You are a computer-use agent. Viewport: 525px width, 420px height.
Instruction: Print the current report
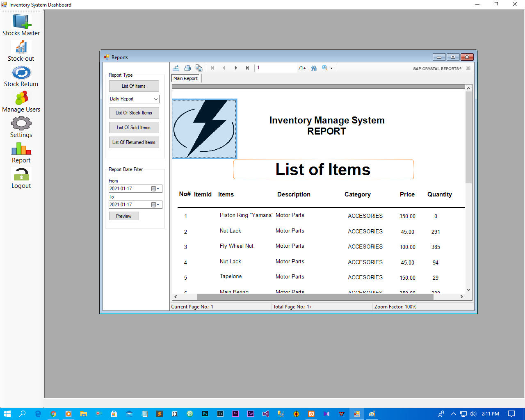(x=187, y=68)
